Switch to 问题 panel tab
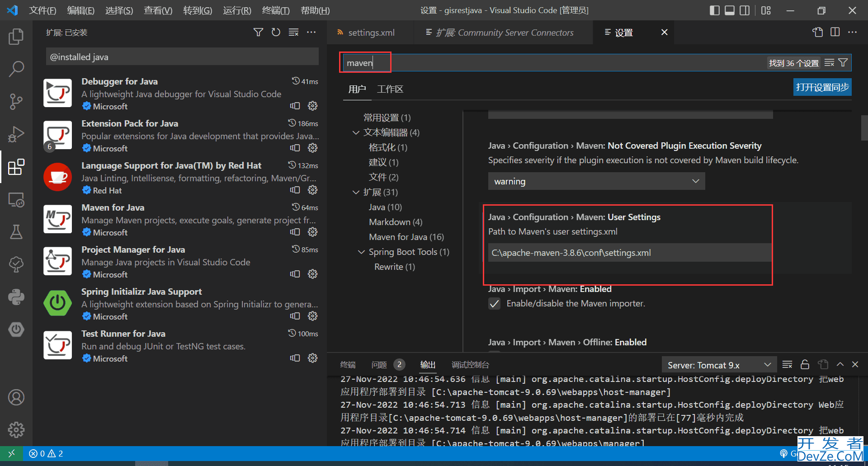 379,365
